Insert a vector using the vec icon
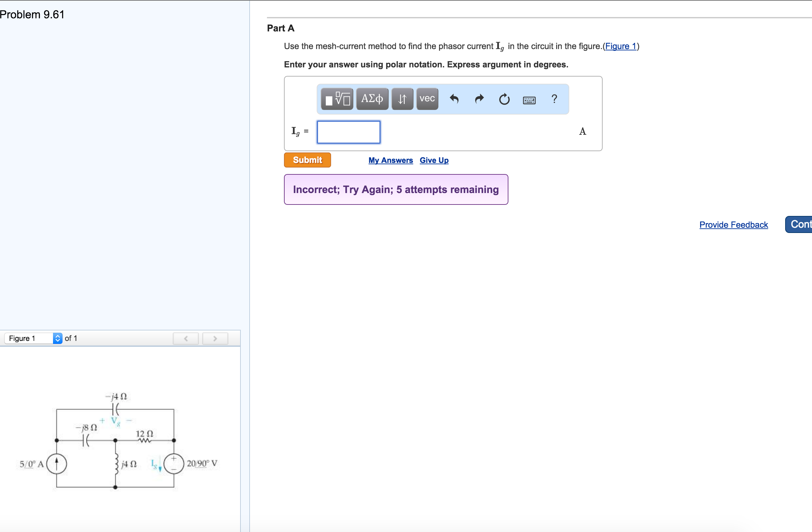The width and height of the screenshot is (812, 532). coord(427,98)
